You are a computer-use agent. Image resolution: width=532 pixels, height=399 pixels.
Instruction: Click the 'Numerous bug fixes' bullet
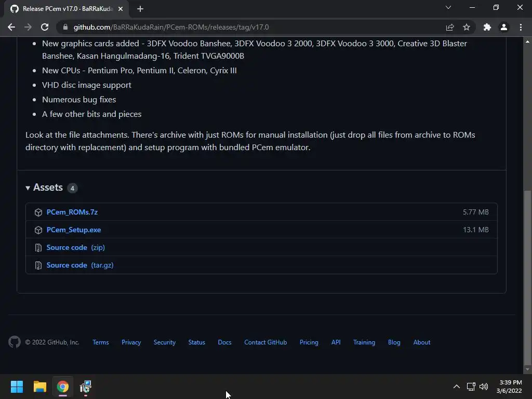pyautogui.click(x=79, y=99)
